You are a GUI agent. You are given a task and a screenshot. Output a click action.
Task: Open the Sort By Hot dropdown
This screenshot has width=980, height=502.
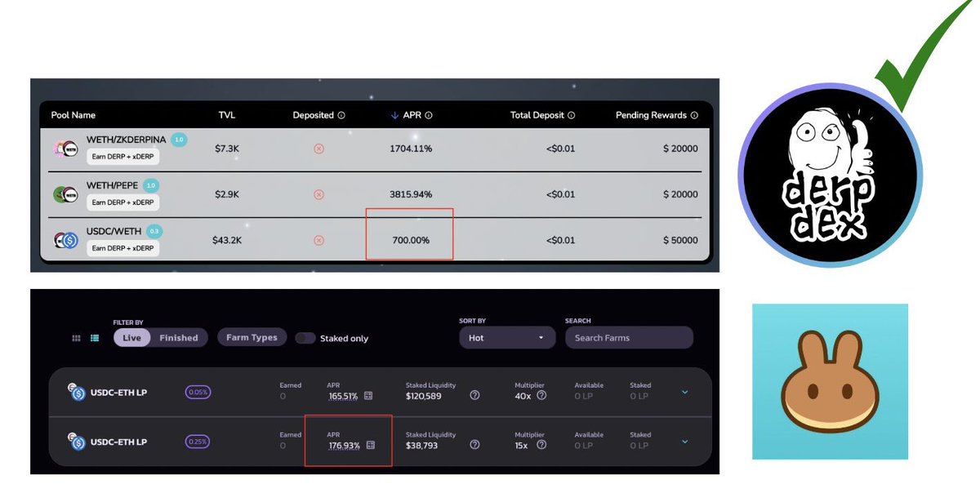[506, 338]
